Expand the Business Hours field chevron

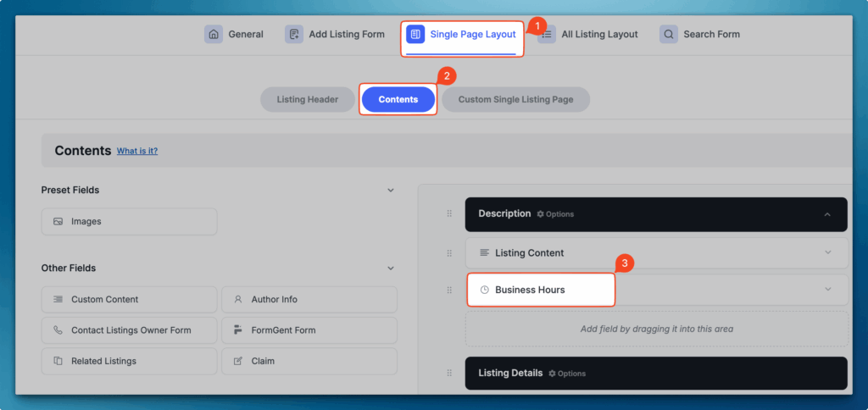827,290
